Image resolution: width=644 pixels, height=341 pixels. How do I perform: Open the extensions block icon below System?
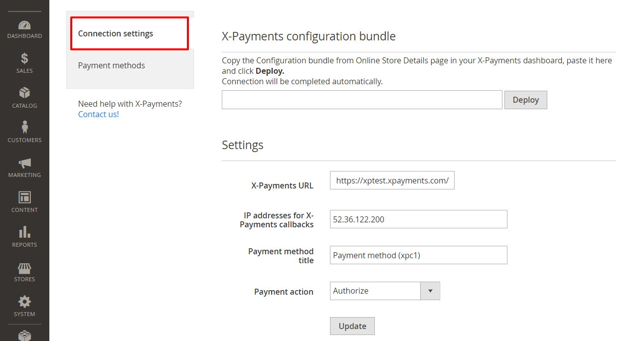point(24,336)
